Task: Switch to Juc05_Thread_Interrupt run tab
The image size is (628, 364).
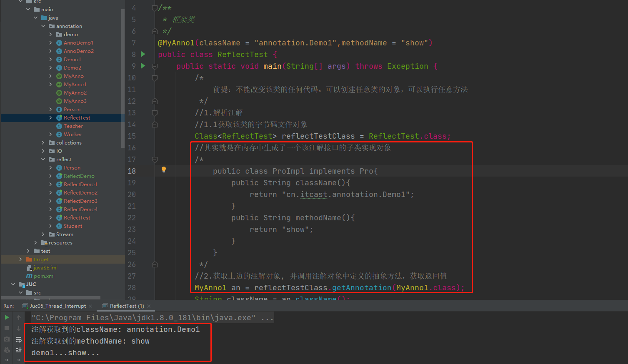Action: (58, 306)
